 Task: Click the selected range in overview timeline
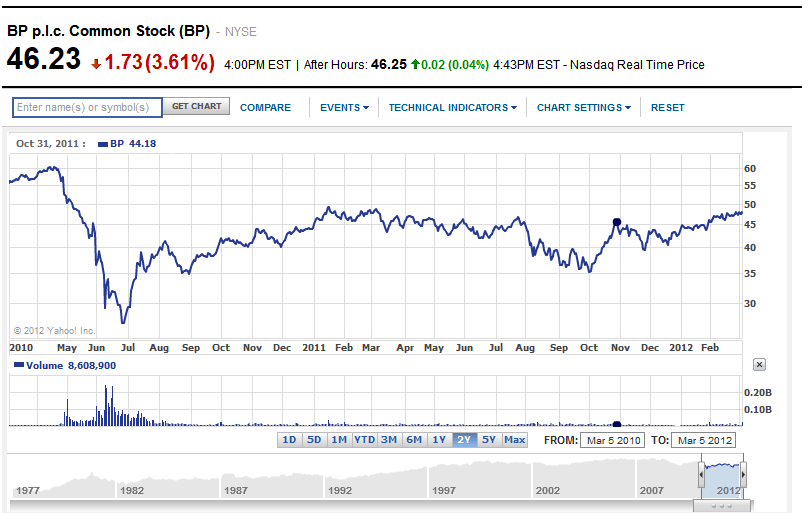click(722, 477)
